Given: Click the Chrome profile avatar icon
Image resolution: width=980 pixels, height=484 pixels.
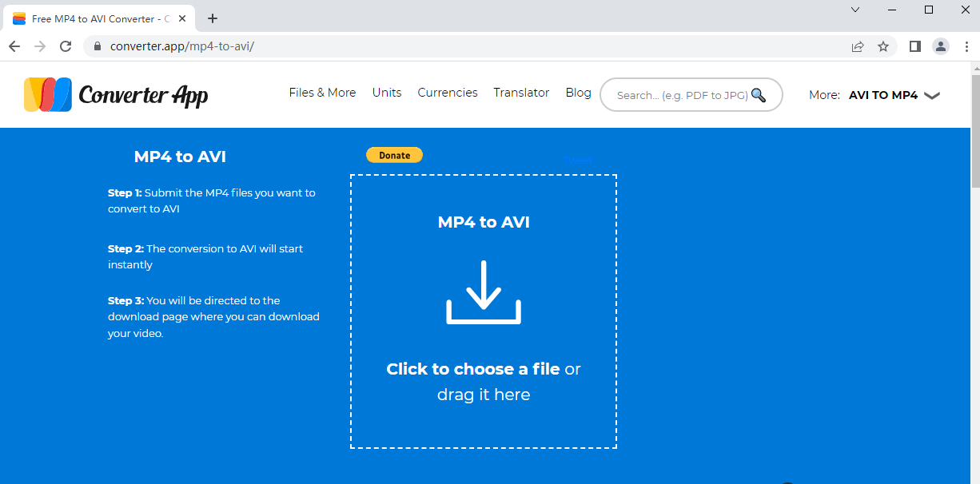Looking at the screenshot, I should pyautogui.click(x=941, y=46).
